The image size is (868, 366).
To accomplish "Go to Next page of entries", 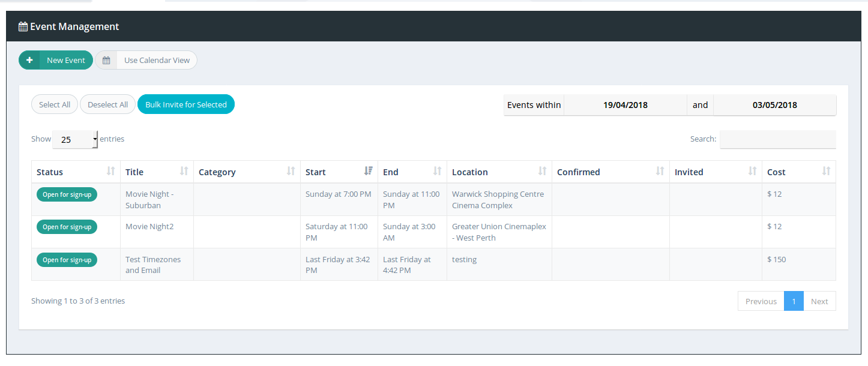I will [x=819, y=301].
